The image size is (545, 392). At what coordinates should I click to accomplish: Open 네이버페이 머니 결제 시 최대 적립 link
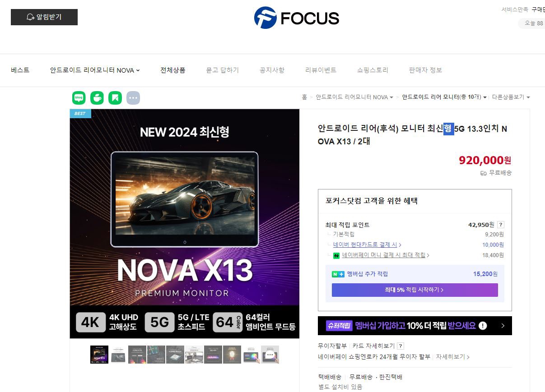pyautogui.click(x=386, y=255)
